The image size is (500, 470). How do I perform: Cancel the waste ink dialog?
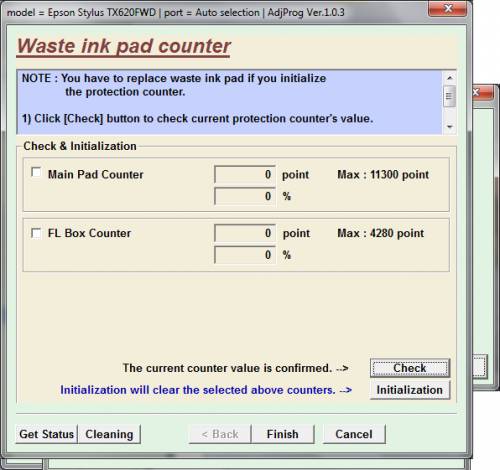[x=354, y=434]
